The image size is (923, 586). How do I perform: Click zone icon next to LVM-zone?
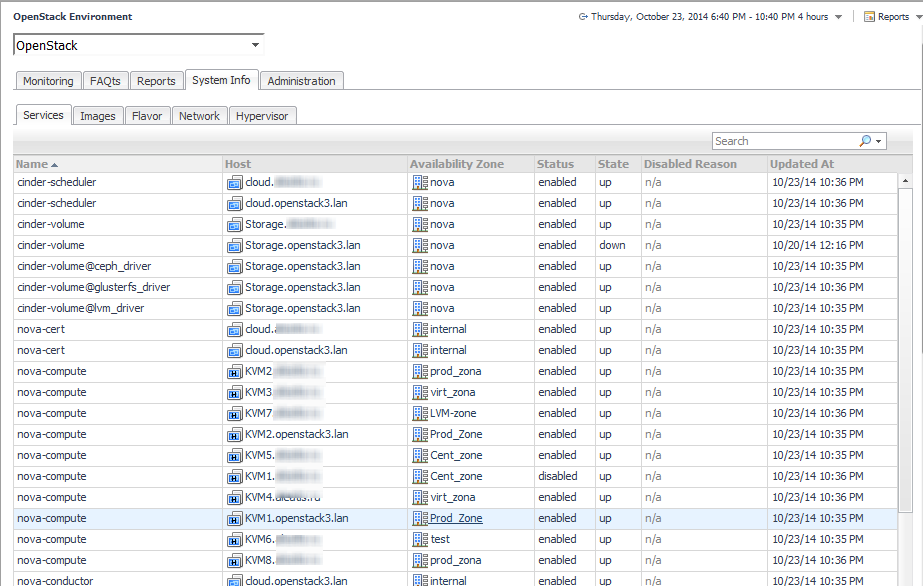pyautogui.click(x=420, y=414)
